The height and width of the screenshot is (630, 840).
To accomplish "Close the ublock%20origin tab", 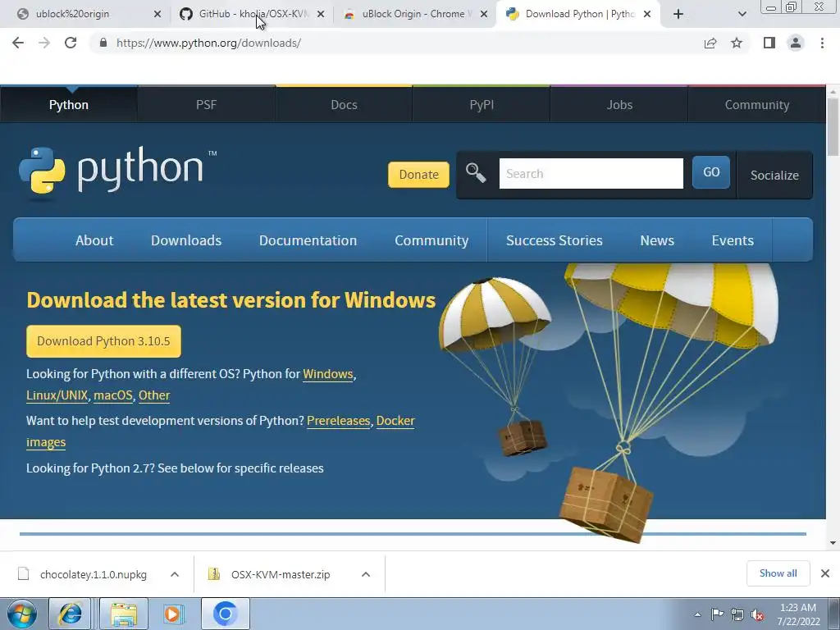I will [157, 15].
